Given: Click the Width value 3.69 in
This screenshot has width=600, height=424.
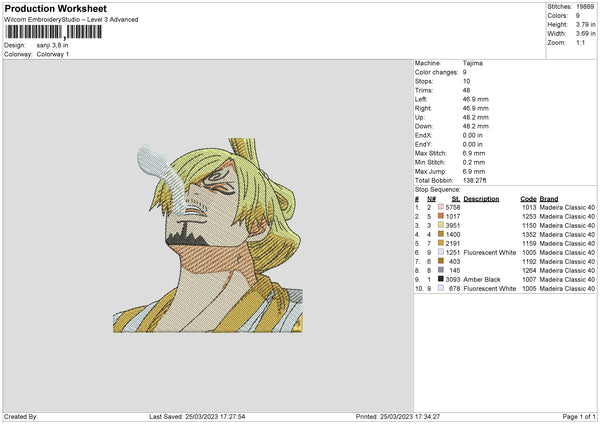Looking at the screenshot, I should (585, 34).
